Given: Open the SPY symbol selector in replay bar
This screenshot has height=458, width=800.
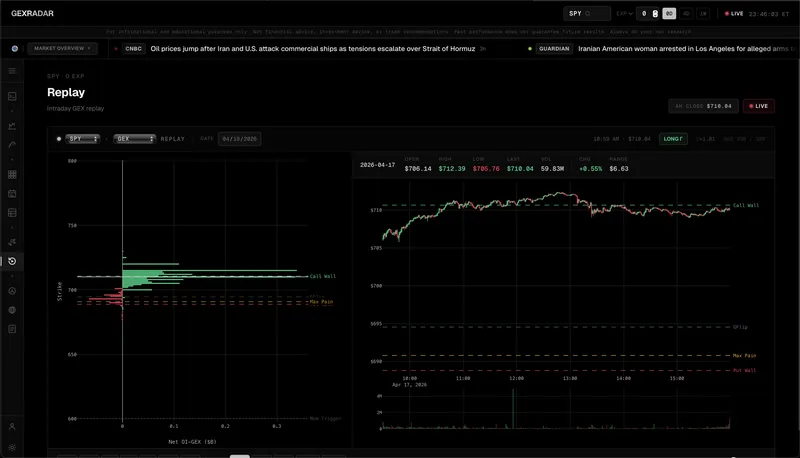Looking at the screenshot, I should coord(82,139).
